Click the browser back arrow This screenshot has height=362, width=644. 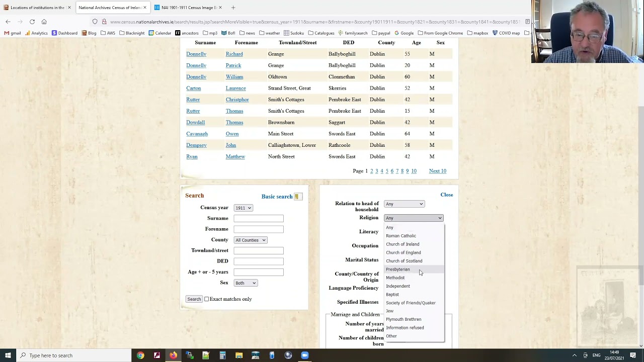(x=8, y=22)
